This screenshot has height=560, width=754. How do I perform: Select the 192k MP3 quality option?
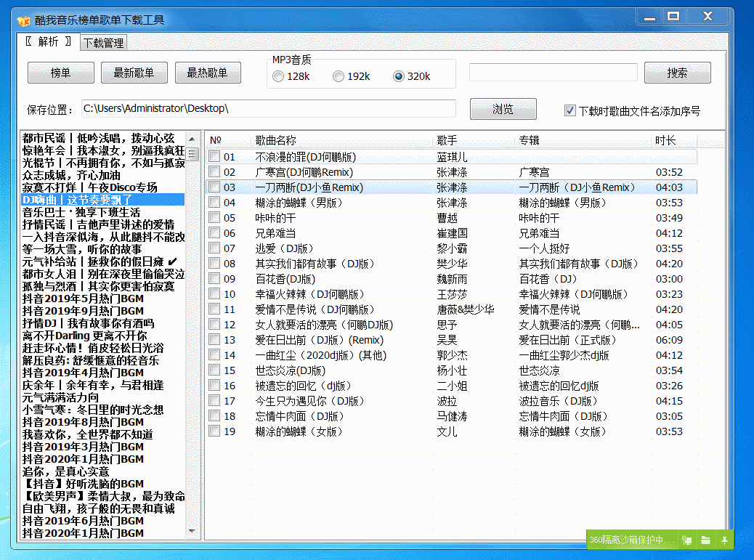point(339,76)
